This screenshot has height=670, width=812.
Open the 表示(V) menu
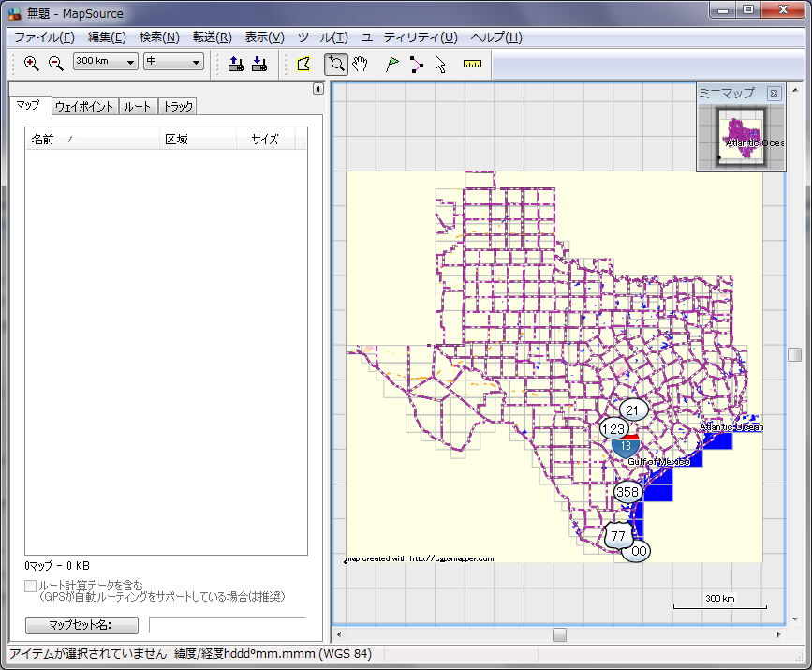(265, 37)
